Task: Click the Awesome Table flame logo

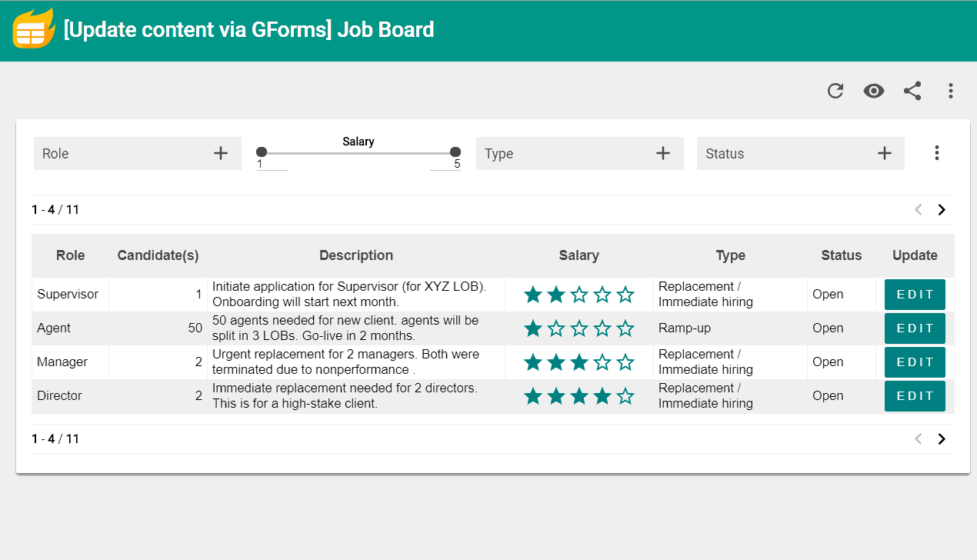Action: [34, 29]
